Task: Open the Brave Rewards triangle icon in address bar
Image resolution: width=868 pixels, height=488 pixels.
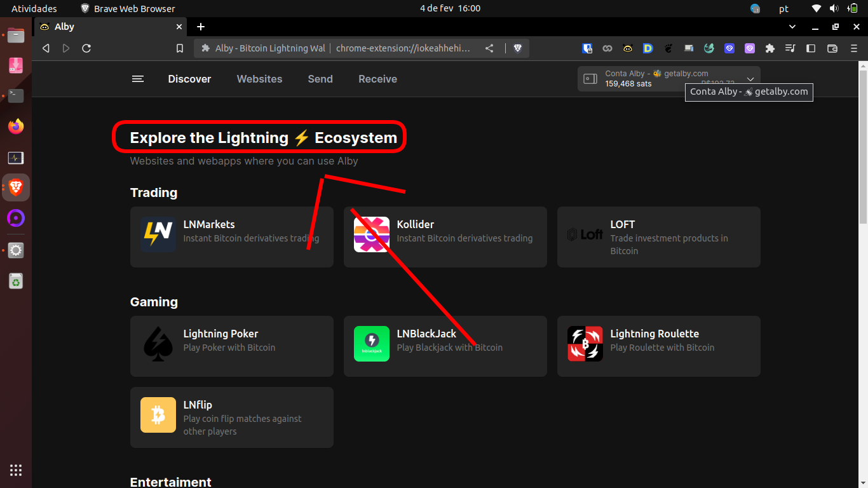Action: (517, 48)
